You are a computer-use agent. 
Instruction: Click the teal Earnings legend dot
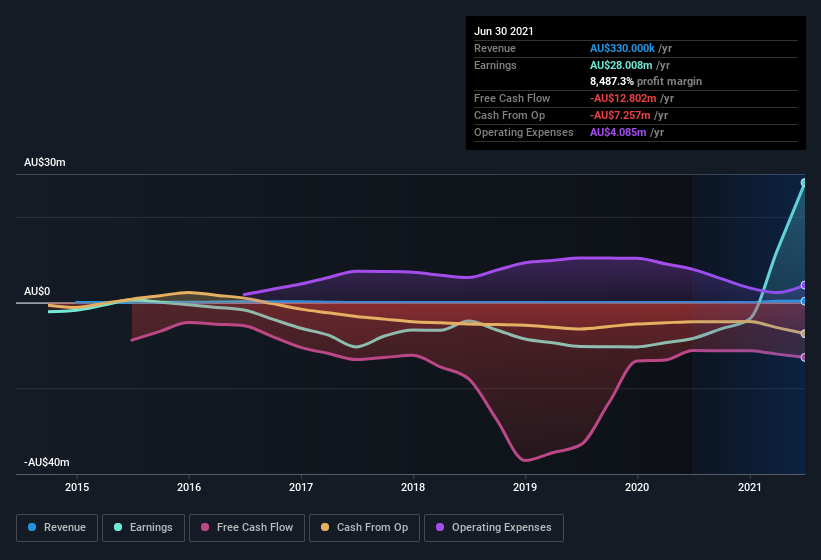click(x=118, y=527)
